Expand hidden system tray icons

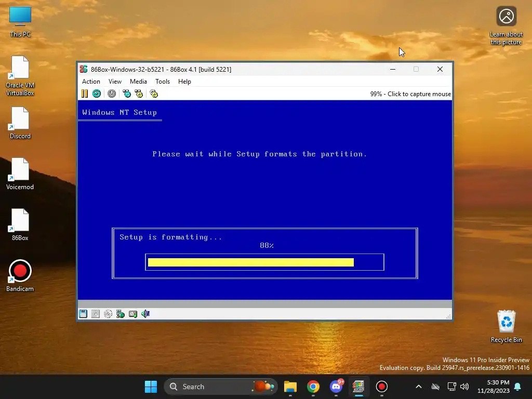coord(419,387)
